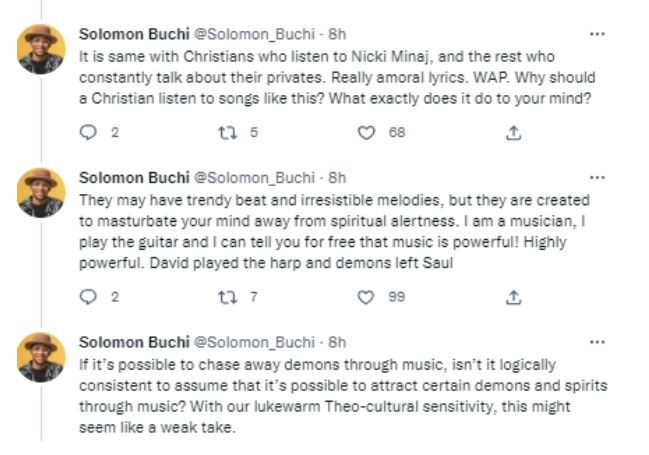This screenshot has width=649, height=455.
Task: Share the tweet about powerful music
Action: [514, 297]
